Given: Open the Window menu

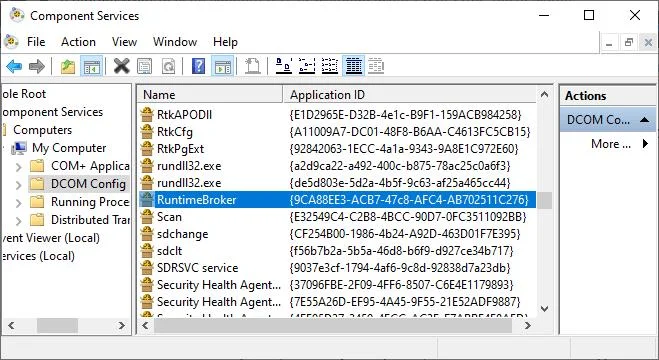Looking at the screenshot, I should click(x=175, y=42).
